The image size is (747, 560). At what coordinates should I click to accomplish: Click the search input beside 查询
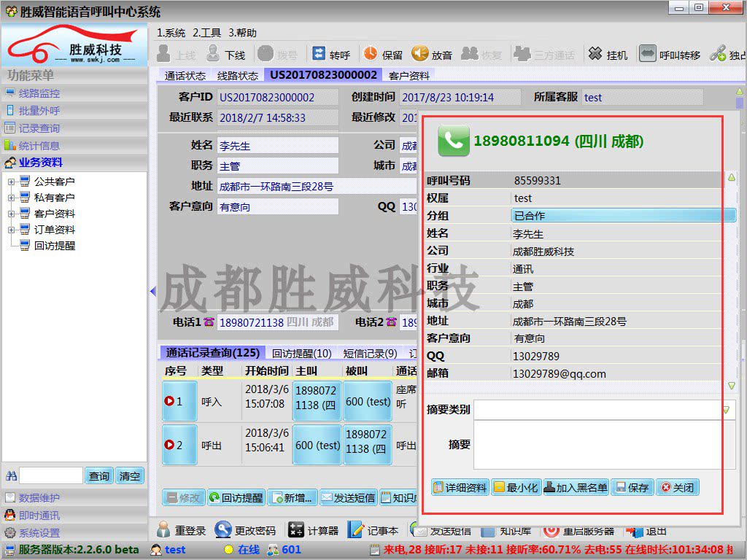tap(51, 475)
